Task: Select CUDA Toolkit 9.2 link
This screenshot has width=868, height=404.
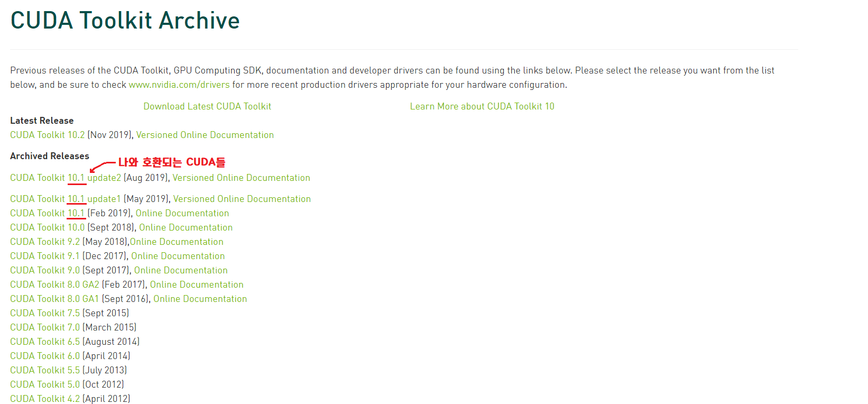Action: pyautogui.click(x=45, y=242)
